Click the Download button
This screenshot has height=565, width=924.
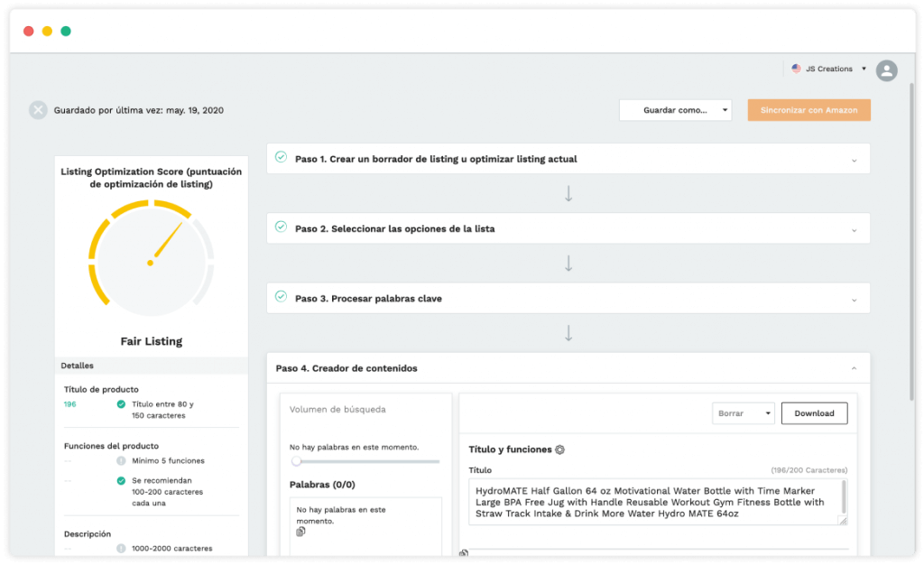pos(815,413)
